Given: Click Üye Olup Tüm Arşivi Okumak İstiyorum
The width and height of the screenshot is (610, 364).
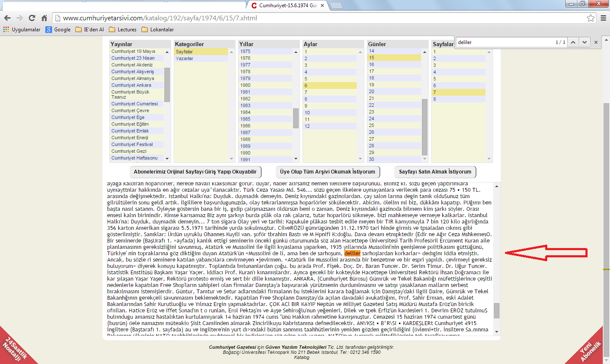Looking at the screenshot, I should 327,172.
